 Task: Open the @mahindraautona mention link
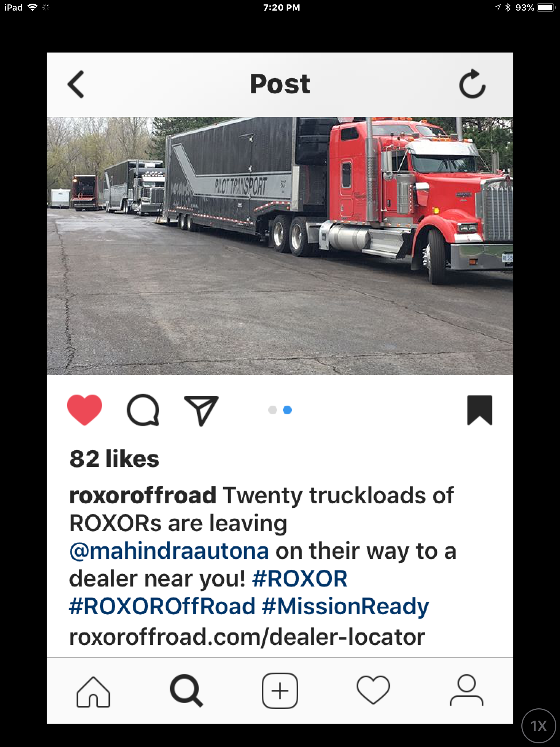click(169, 551)
